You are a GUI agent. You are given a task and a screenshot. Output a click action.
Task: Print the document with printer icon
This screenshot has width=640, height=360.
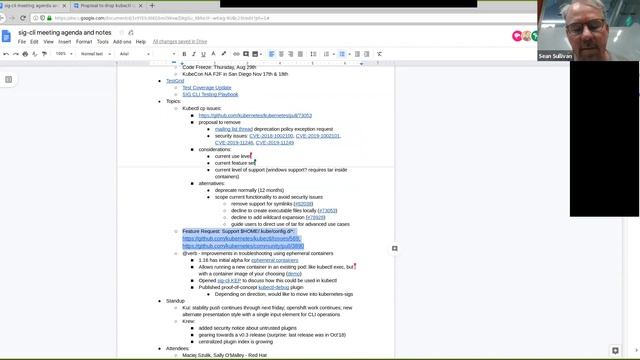[x=25, y=54]
